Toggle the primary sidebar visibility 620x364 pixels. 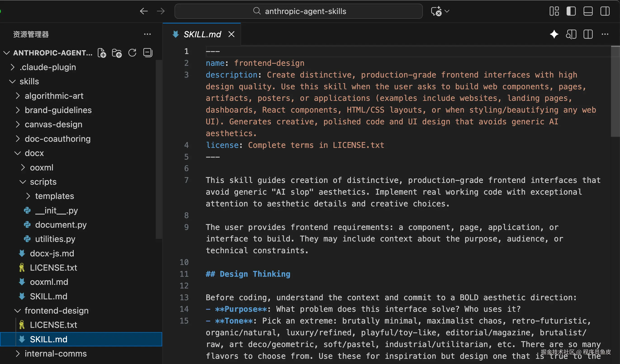[571, 11]
